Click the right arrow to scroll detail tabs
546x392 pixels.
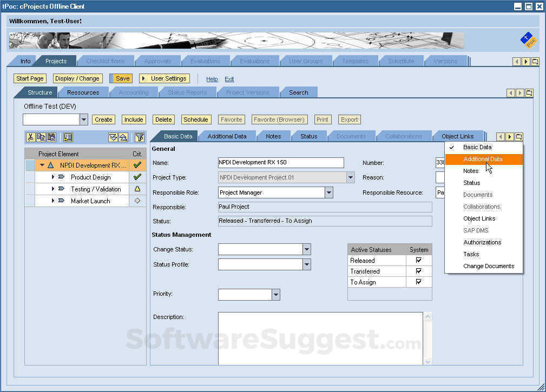510,137
